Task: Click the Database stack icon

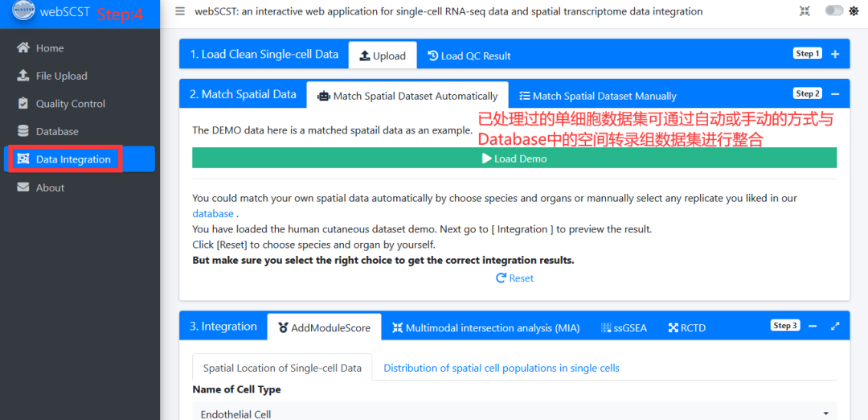Action: [x=23, y=131]
